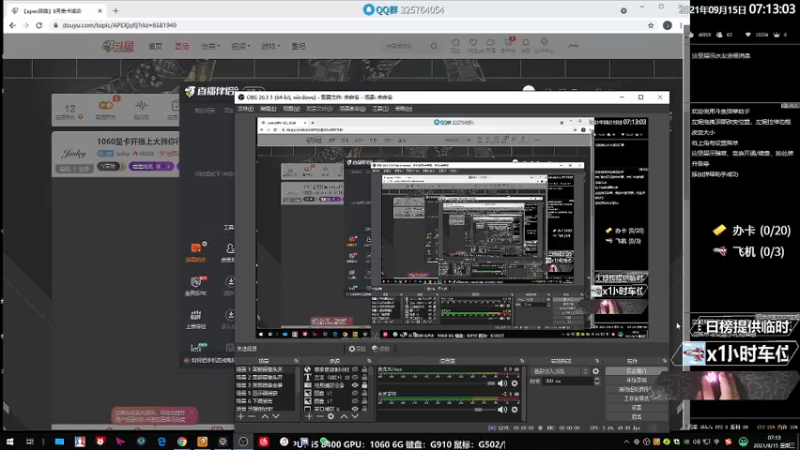Click transition duration spinner arrows
The image size is (800, 450).
(x=596, y=381)
